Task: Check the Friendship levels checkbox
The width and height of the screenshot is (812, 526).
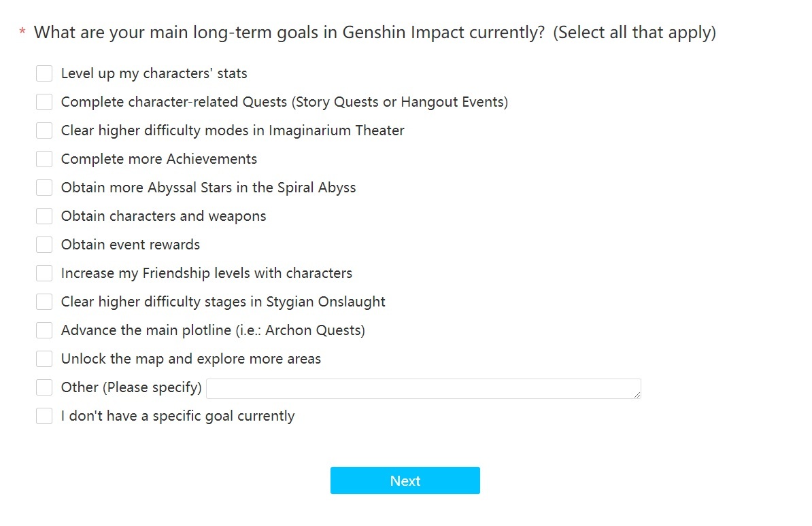Action: click(x=44, y=273)
